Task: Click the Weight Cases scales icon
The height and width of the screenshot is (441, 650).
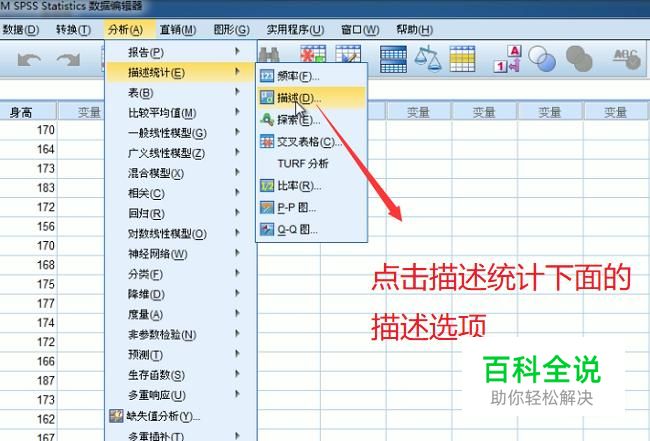Action: 428,59
